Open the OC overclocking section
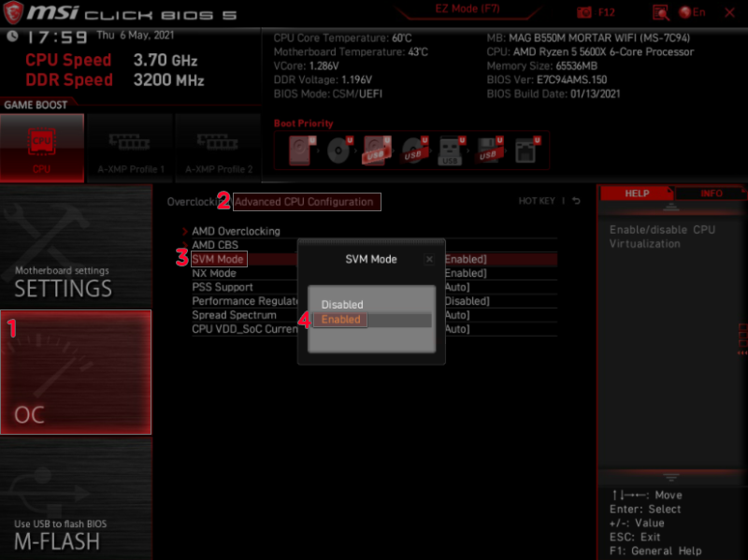Viewport: 748px width, 560px height. (76, 372)
